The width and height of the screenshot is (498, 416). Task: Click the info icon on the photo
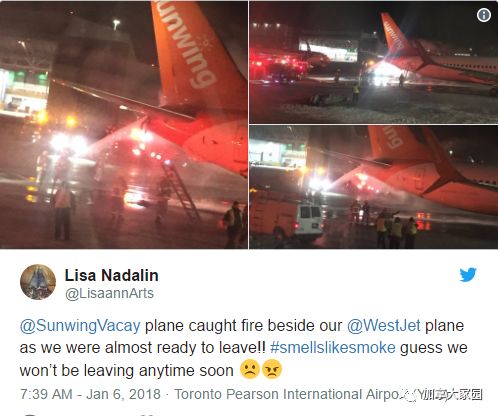[484, 15]
